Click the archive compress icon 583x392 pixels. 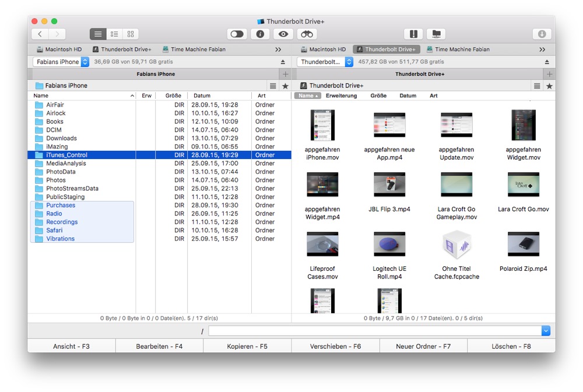click(413, 34)
